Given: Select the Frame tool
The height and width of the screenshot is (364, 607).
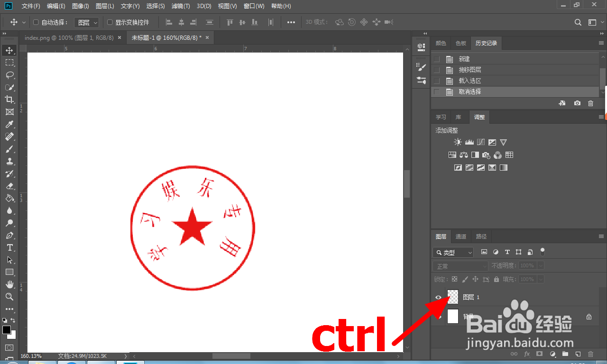Looking at the screenshot, I should (9, 112).
